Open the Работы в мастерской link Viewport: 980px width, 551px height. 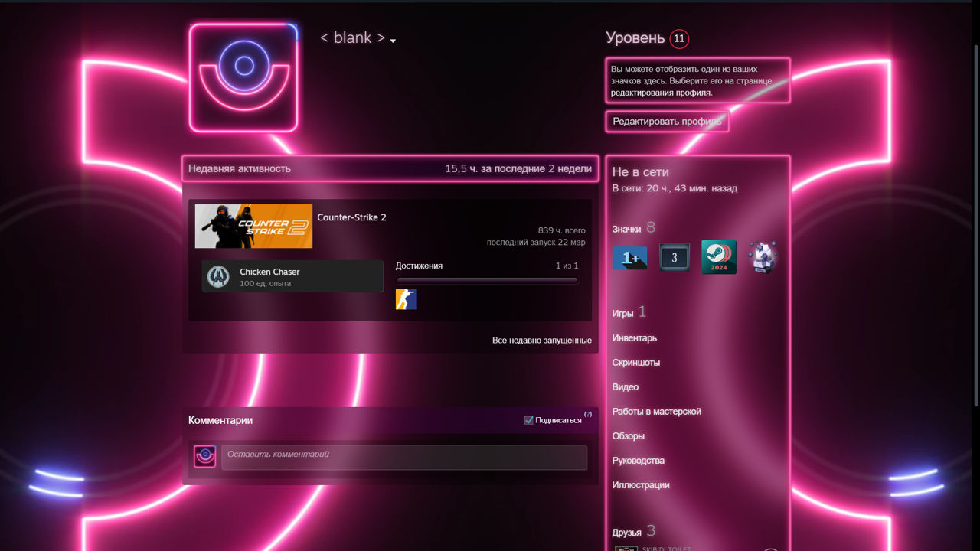[656, 412]
